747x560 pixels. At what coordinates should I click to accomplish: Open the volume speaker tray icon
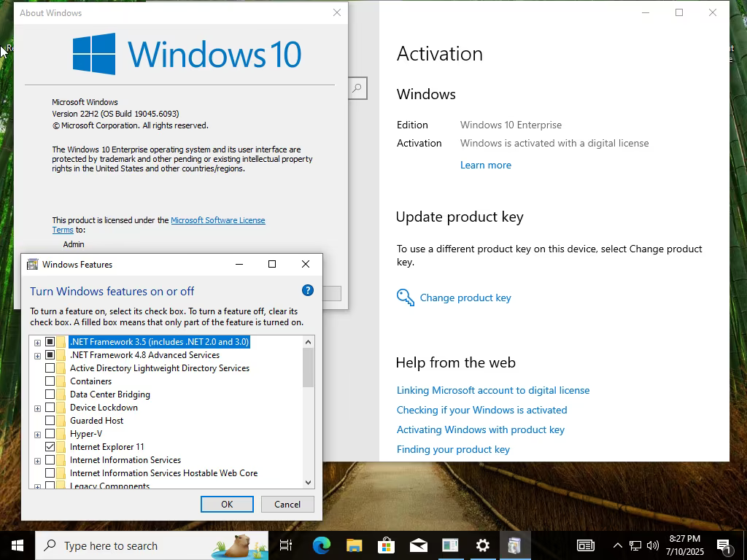pos(653,545)
